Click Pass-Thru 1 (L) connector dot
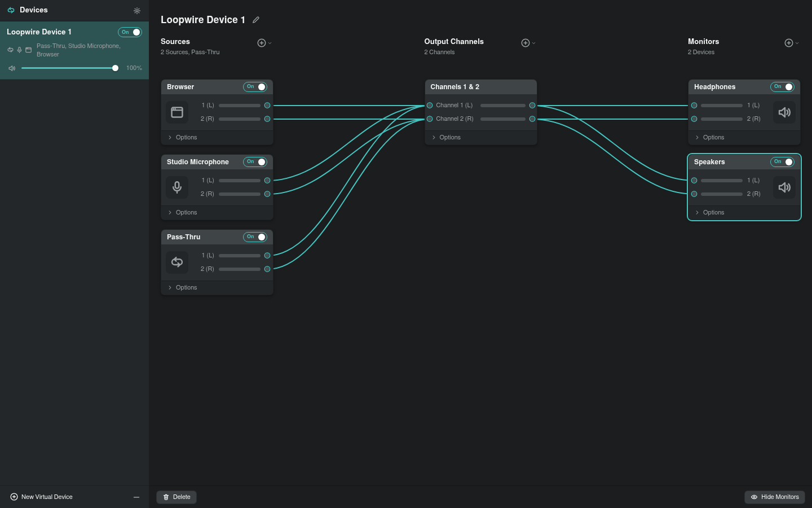Viewport: 812px width, 508px height. 267,256
